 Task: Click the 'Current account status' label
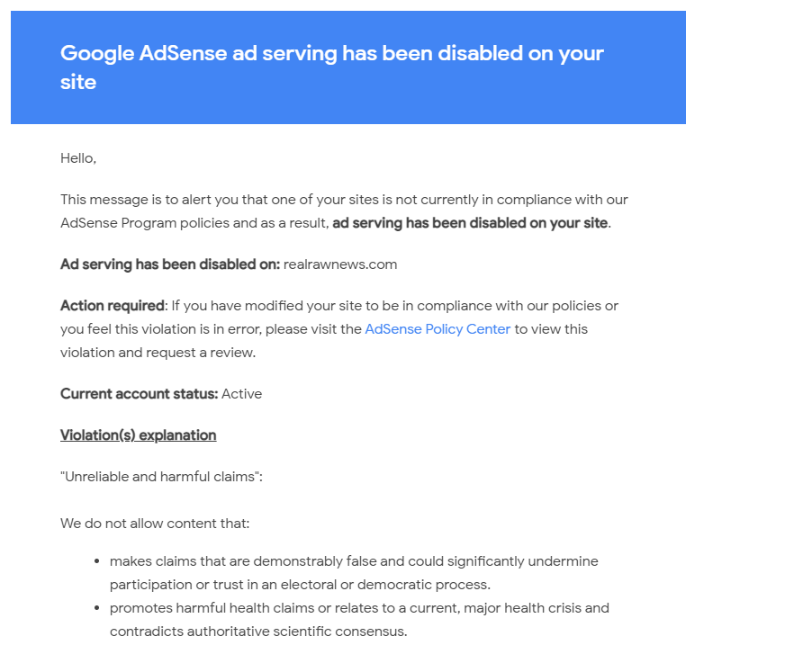point(139,394)
